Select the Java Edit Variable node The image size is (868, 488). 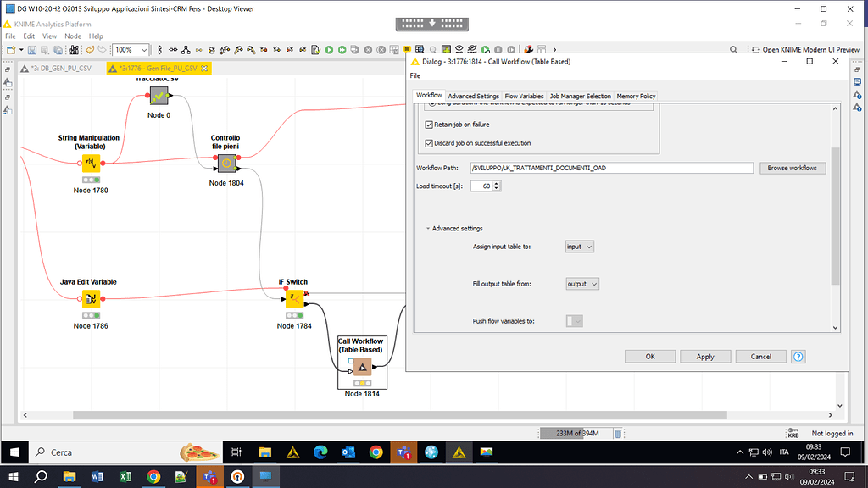tap(91, 298)
